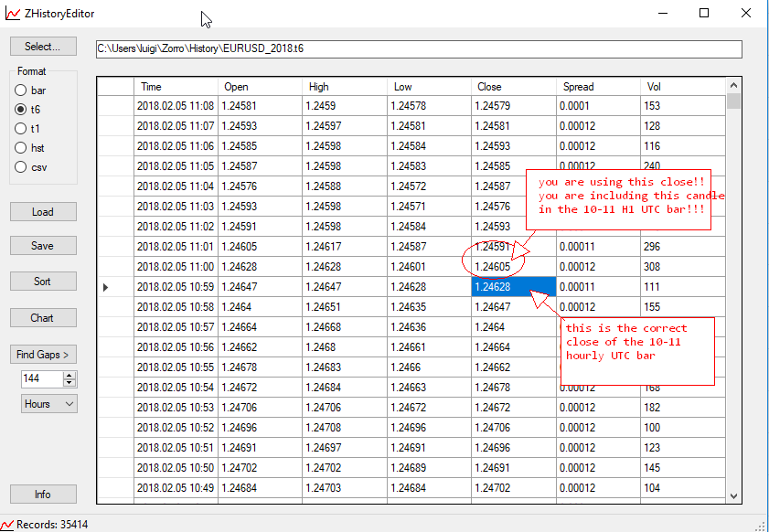Select the hst format option
Image resolution: width=769 pixels, height=532 pixels.
(20, 148)
